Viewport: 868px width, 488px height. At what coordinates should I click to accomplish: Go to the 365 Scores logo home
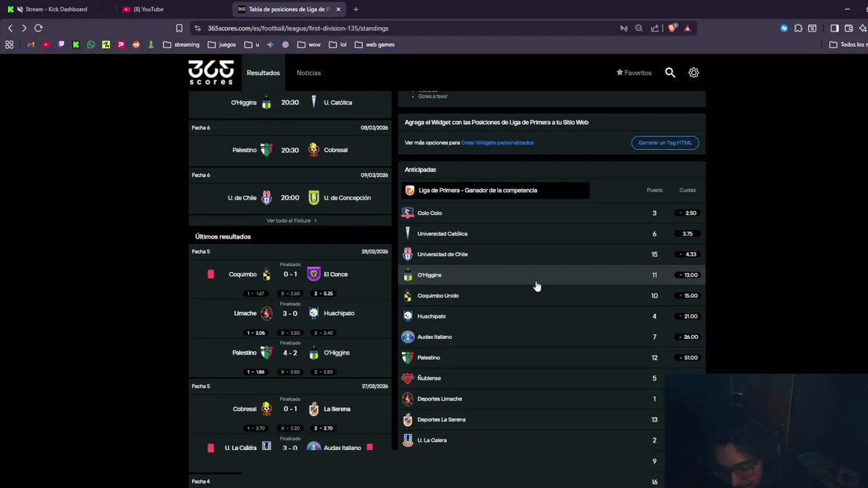point(211,73)
